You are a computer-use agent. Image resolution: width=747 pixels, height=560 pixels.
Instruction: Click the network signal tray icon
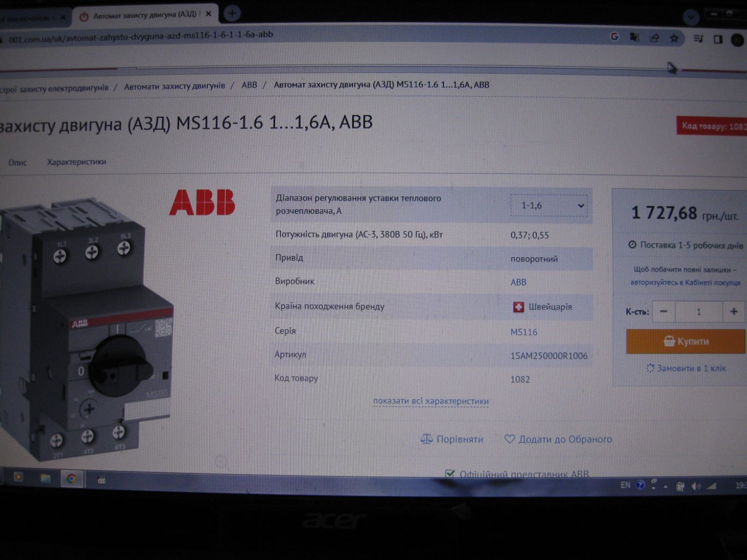(712, 486)
